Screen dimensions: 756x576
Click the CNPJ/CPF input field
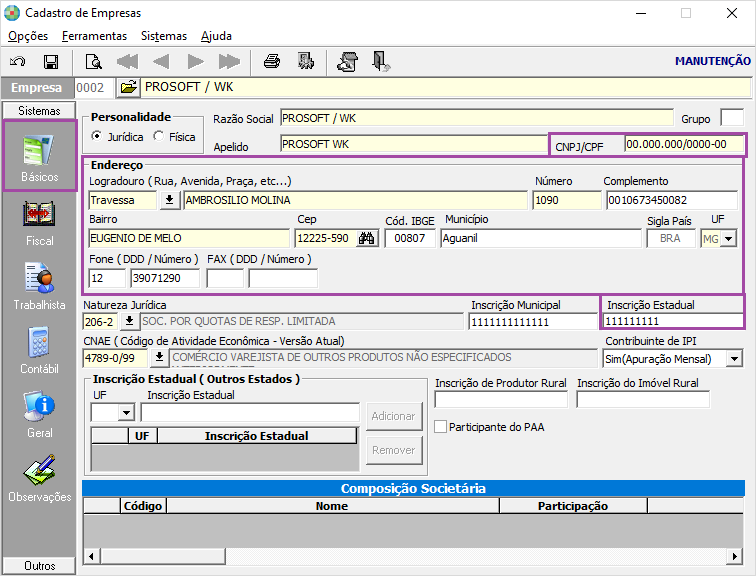(684, 144)
